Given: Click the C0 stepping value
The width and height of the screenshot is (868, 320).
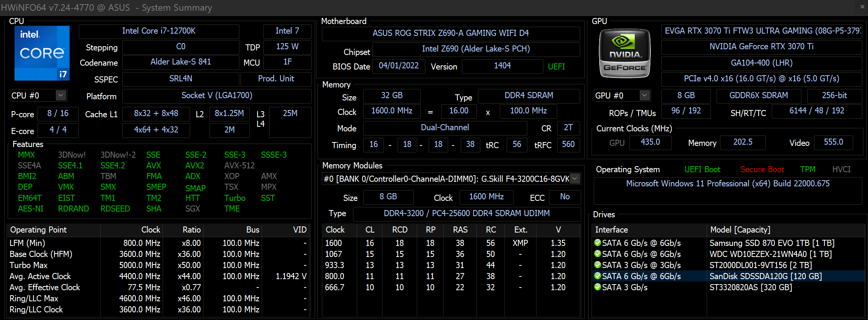Looking at the screenshot, I should point(181,47).
